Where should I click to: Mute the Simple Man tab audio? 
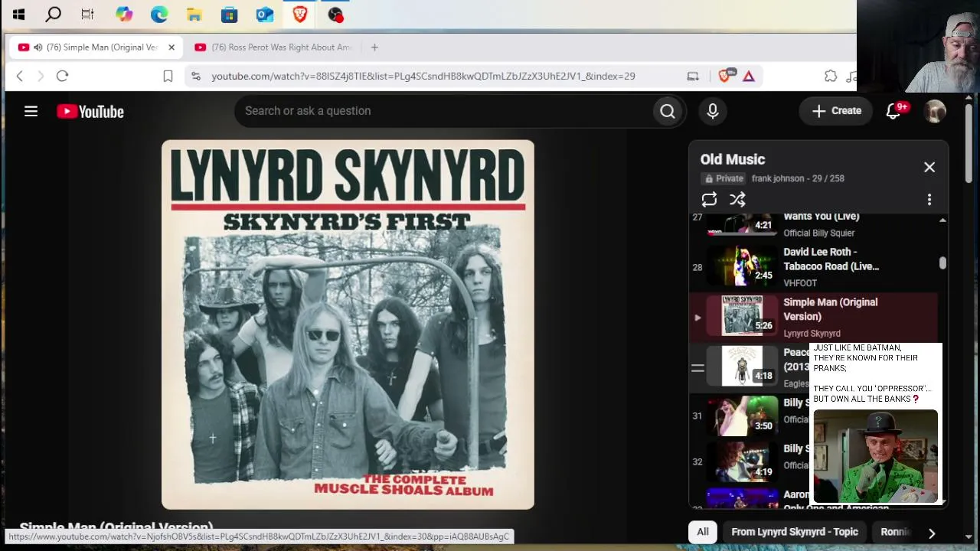38,47
